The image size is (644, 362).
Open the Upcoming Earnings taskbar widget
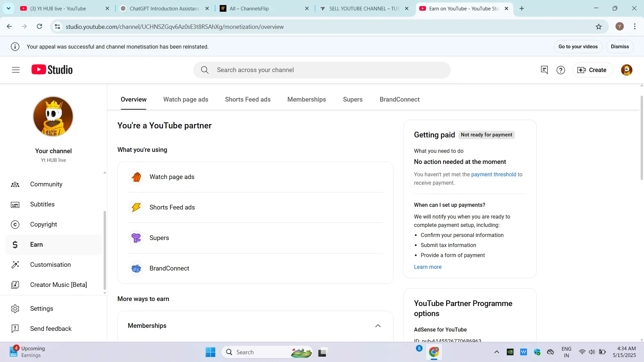point(27,352)
